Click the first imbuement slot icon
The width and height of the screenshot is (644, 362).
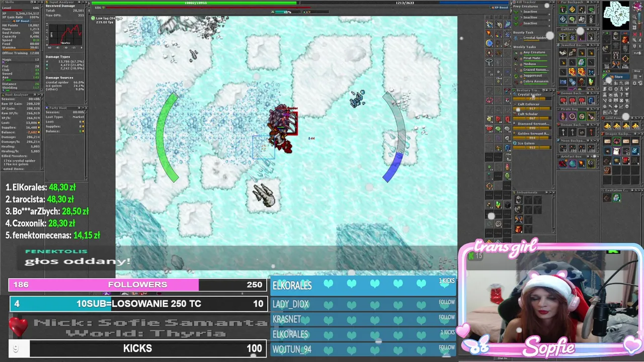(x=519, y=200)
